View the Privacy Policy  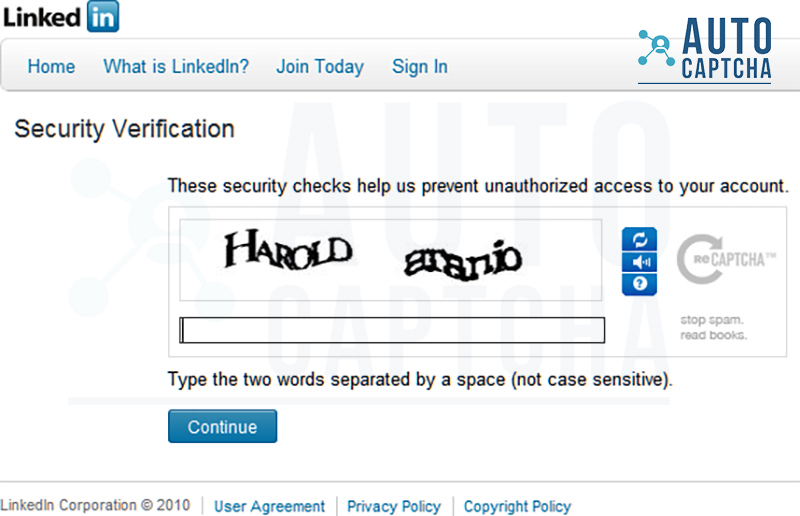pyautogui.click(x=394, y=506)
